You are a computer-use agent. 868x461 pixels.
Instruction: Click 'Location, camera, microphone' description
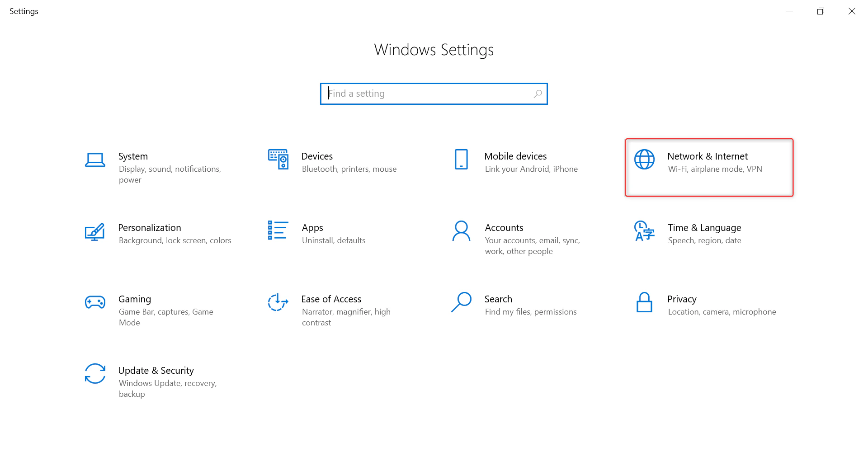tap(722, 312)
